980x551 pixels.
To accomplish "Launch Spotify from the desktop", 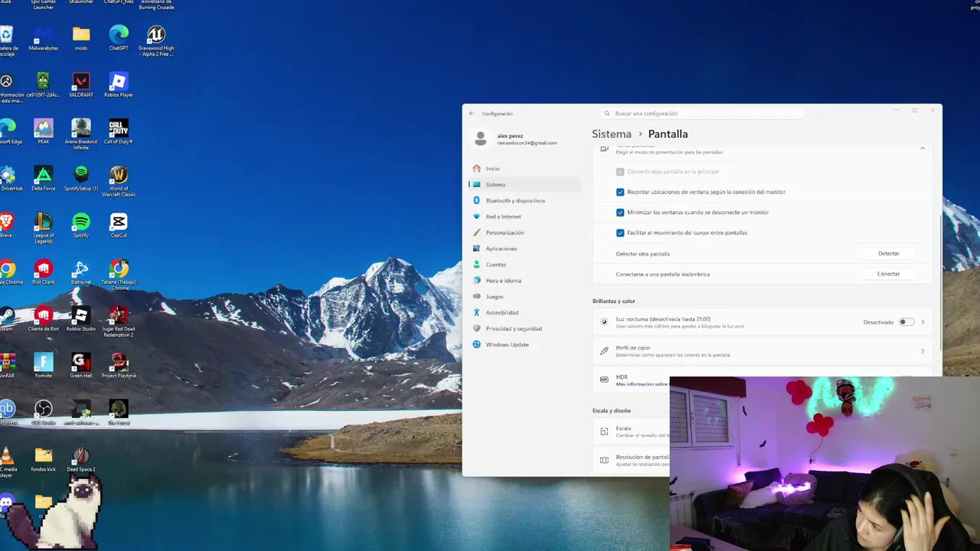I will [81, 225].
